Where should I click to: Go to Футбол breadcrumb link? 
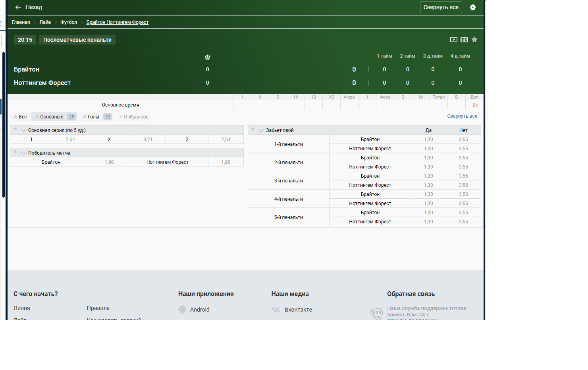point(69,22)
